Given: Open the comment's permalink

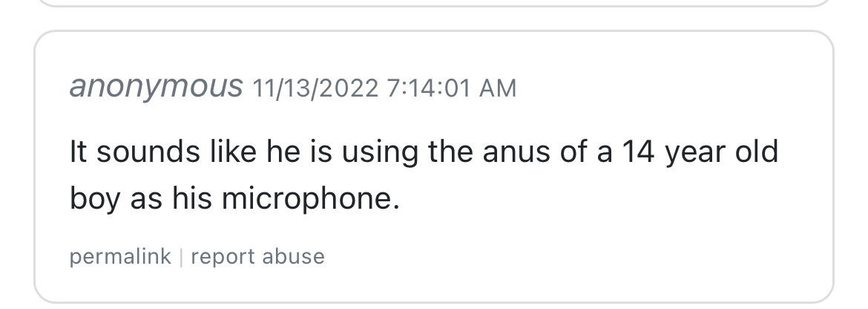Looking at the screenshot, I should click(x=120, y=257).
